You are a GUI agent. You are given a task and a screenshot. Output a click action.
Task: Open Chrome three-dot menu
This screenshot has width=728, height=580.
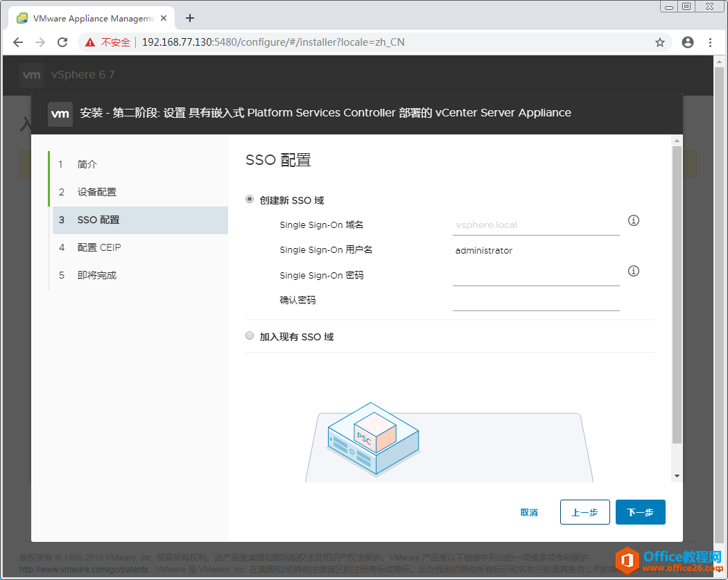[710, 42]
